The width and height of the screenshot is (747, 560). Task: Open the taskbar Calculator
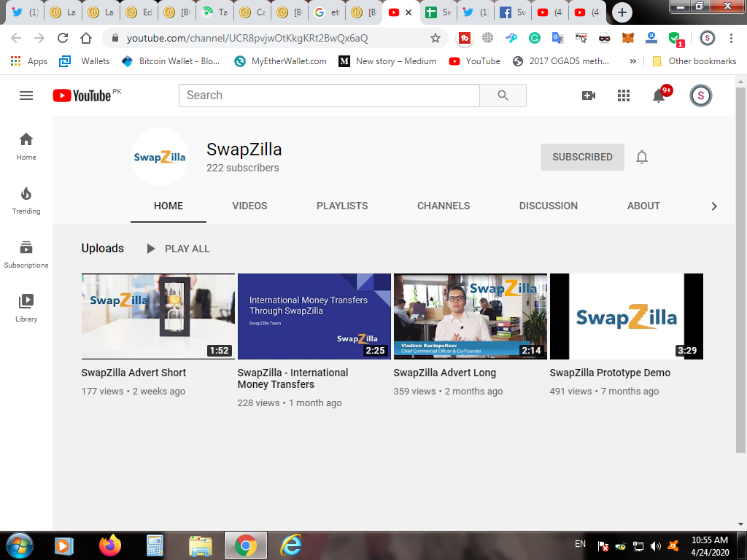155,545
